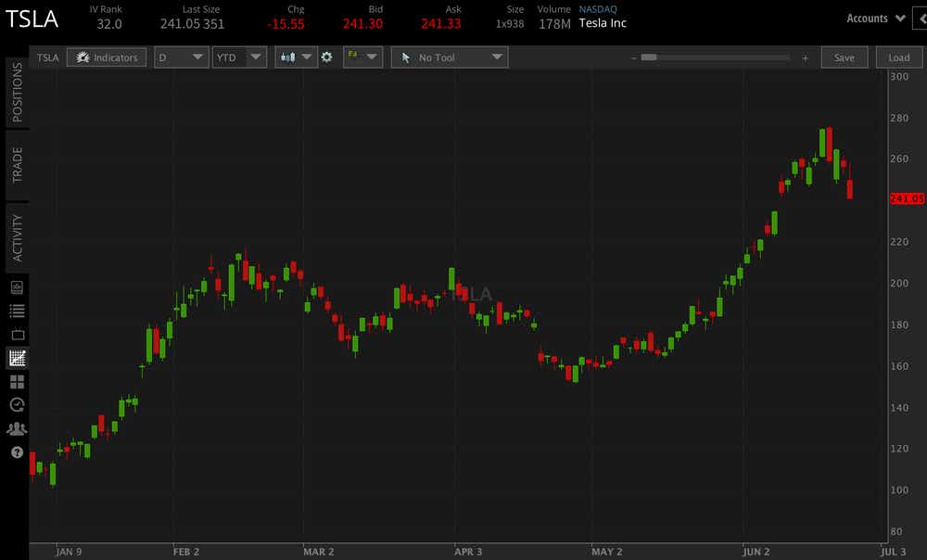The height and width of the screenshot is (560, 927).
Task: Open chart settings gear icon
Action: (x=326, y=57)
